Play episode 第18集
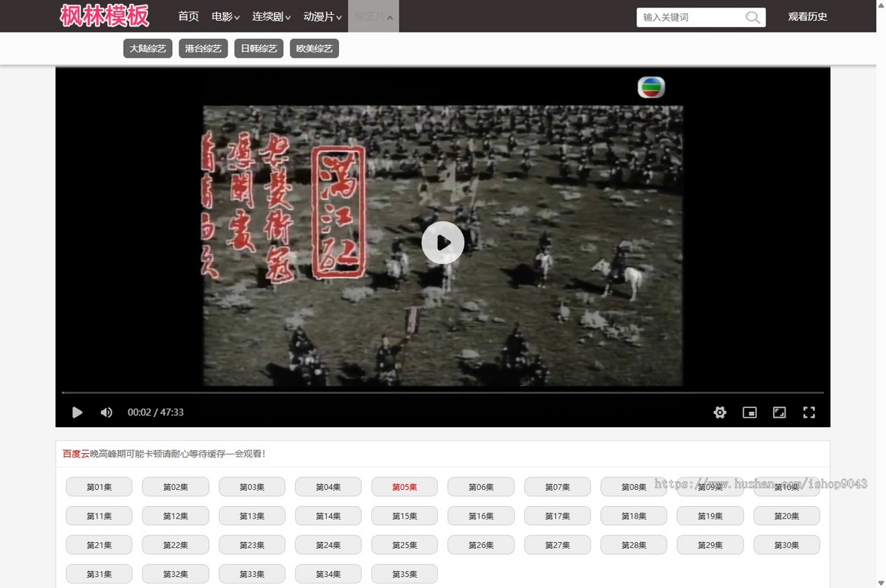886x588 pixels. tap(634, 516)
